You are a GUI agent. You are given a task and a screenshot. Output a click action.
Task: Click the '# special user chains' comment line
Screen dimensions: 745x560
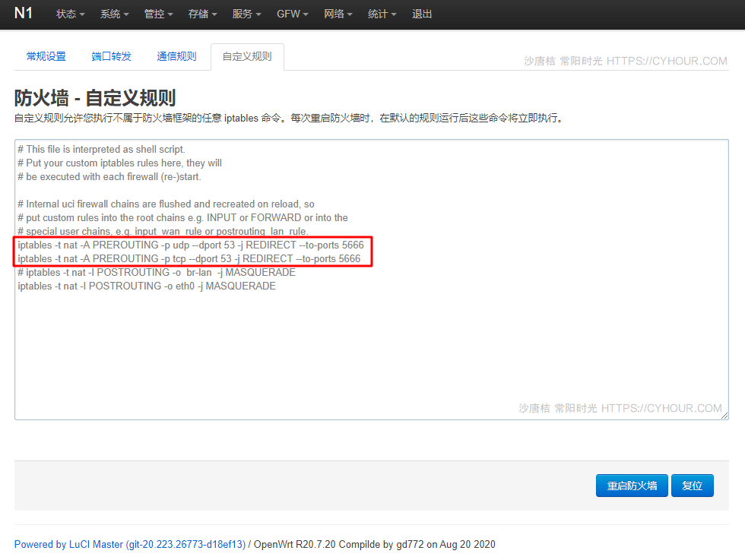pyautogui.click(x=163, y=231)
